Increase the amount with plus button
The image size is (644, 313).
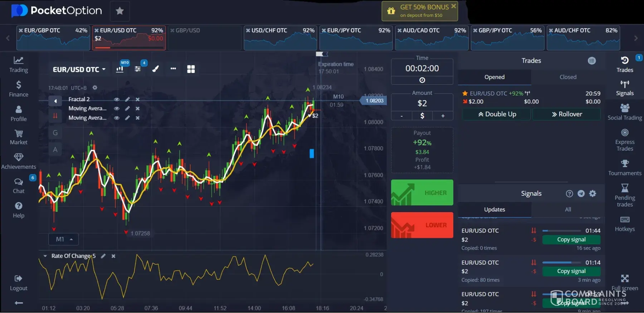pos(443,116)
